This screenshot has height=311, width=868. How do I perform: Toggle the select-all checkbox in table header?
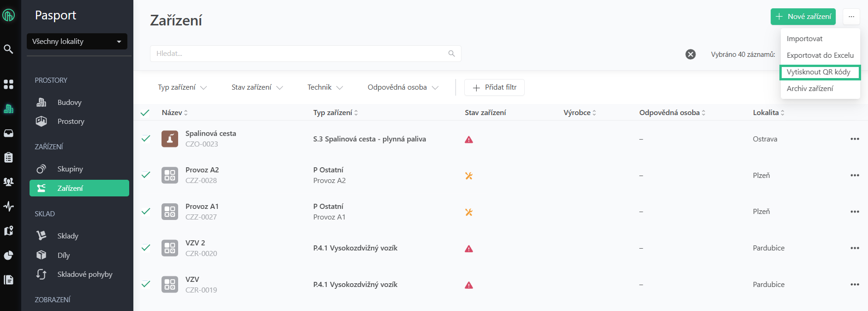click(145, 113)
